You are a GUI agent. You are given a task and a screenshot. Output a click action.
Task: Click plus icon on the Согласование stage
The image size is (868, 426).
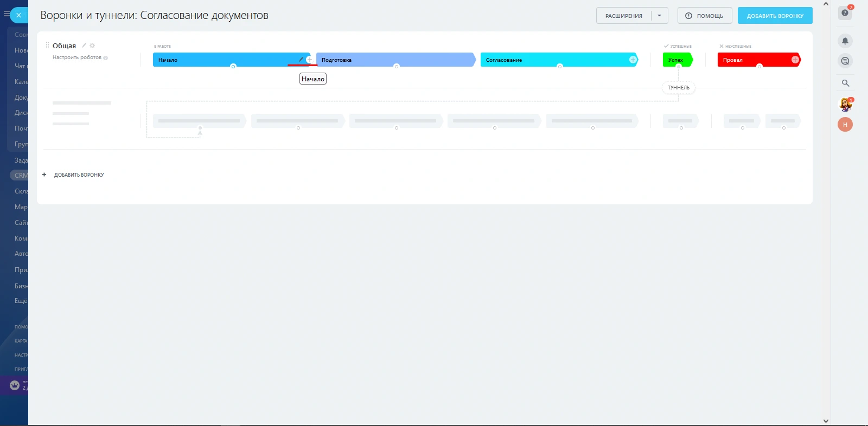(633, 60)
